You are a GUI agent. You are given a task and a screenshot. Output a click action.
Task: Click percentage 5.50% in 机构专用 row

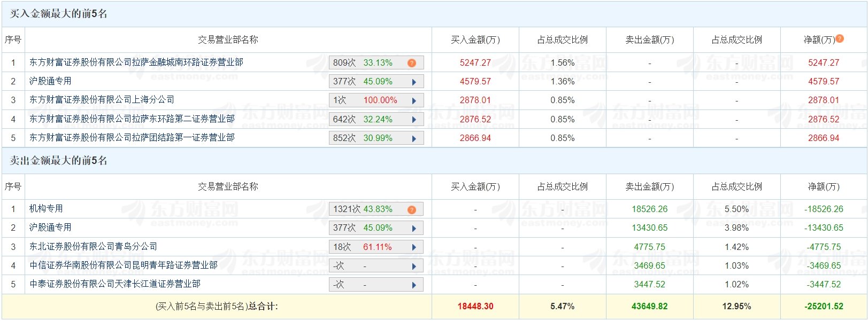736,209
